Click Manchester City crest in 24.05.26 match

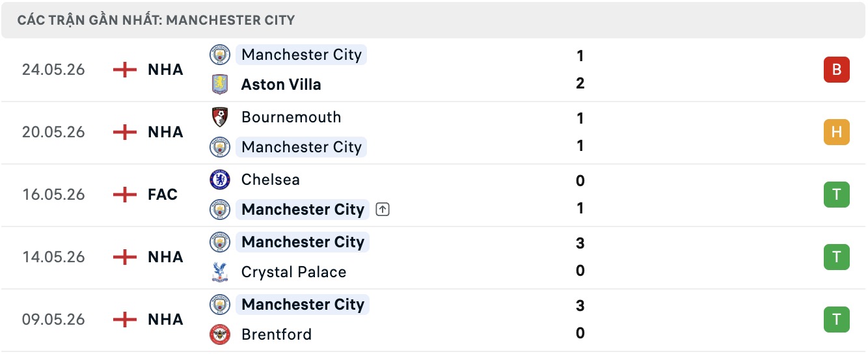pyautogui.click(x=220, y=55)
